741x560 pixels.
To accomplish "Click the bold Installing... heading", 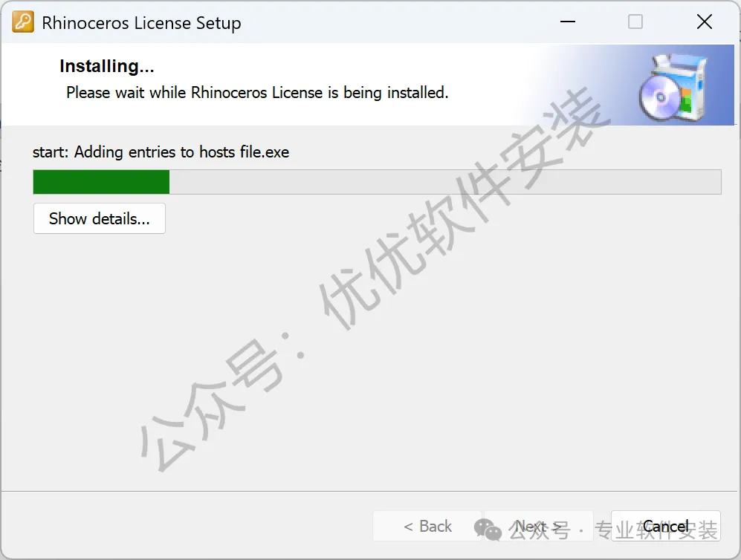I will 107,66.
